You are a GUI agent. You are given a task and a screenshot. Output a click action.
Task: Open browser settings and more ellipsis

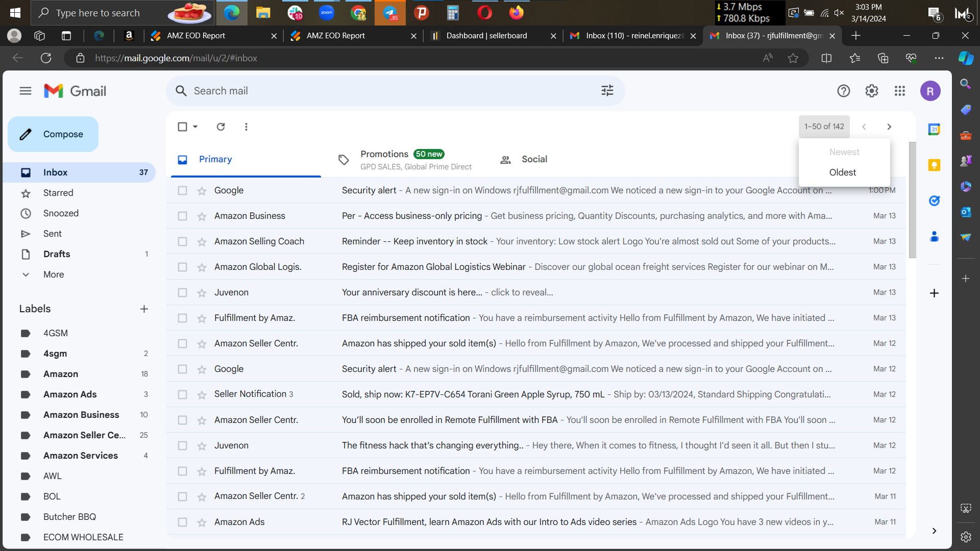pos(939,58)
